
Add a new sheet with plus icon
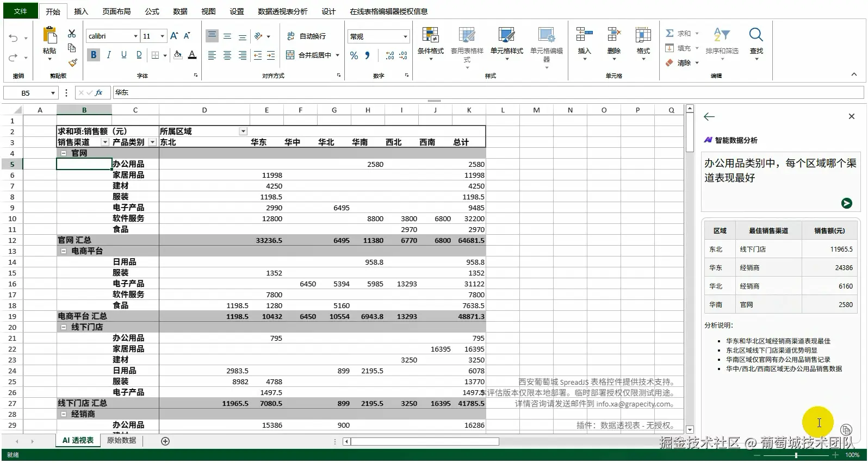pos(165,441)
